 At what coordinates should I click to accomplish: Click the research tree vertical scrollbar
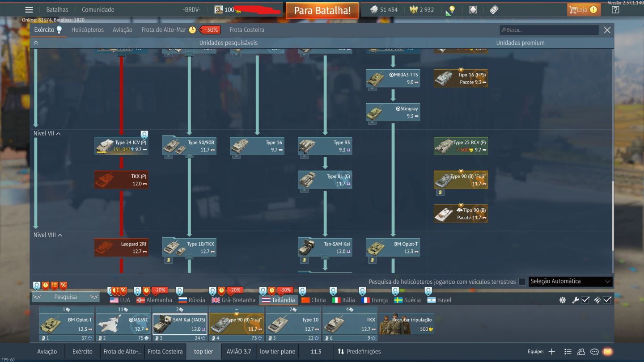coord(613,216)
